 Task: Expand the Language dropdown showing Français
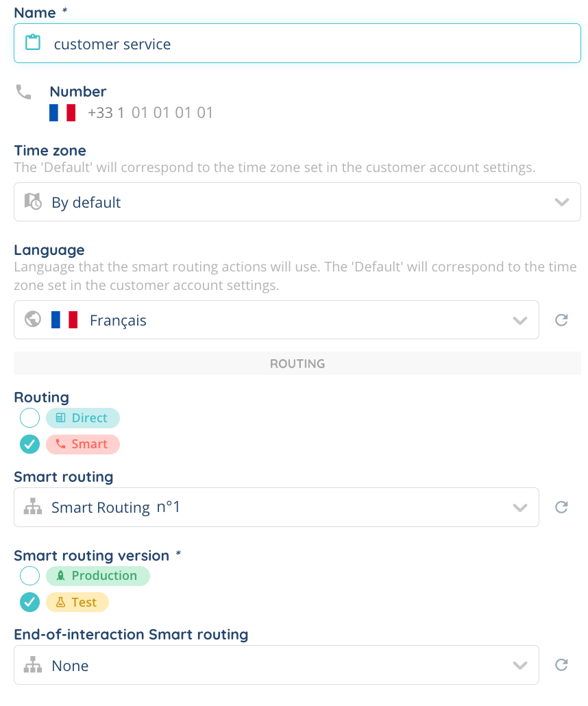coord(519,320)
